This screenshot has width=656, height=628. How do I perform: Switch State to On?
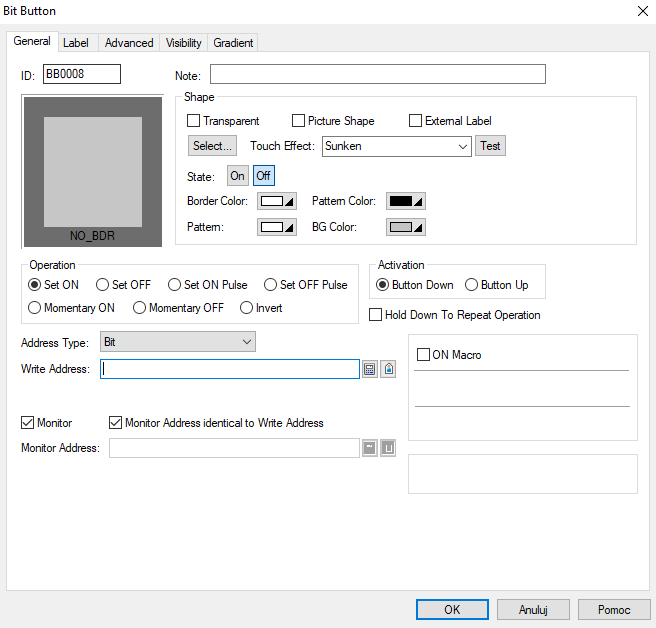pyautogui.click(x=238, y=176)
